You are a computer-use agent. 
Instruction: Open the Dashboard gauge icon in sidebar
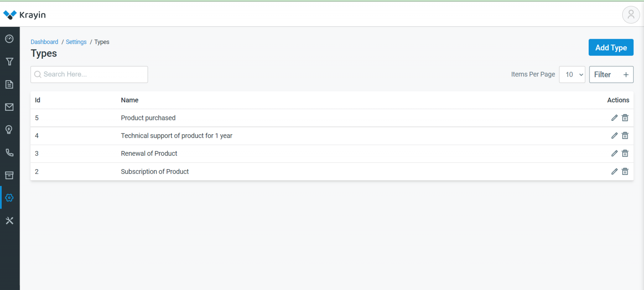click(9, 39)
